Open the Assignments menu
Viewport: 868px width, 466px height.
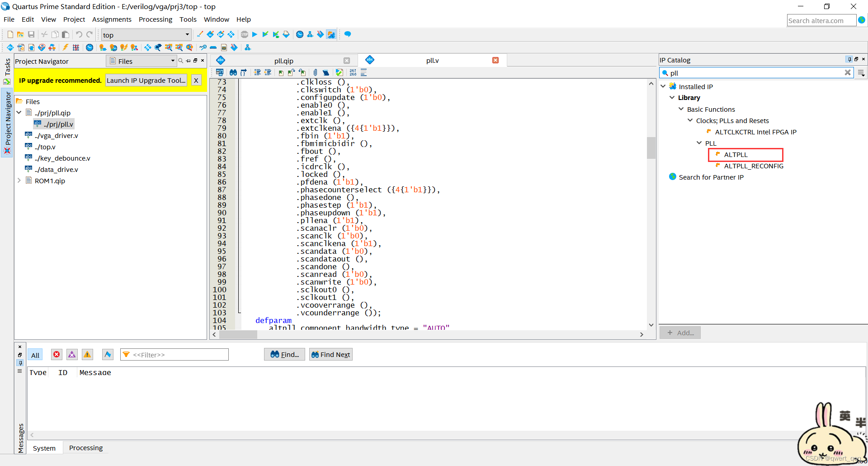coord(112,19)
